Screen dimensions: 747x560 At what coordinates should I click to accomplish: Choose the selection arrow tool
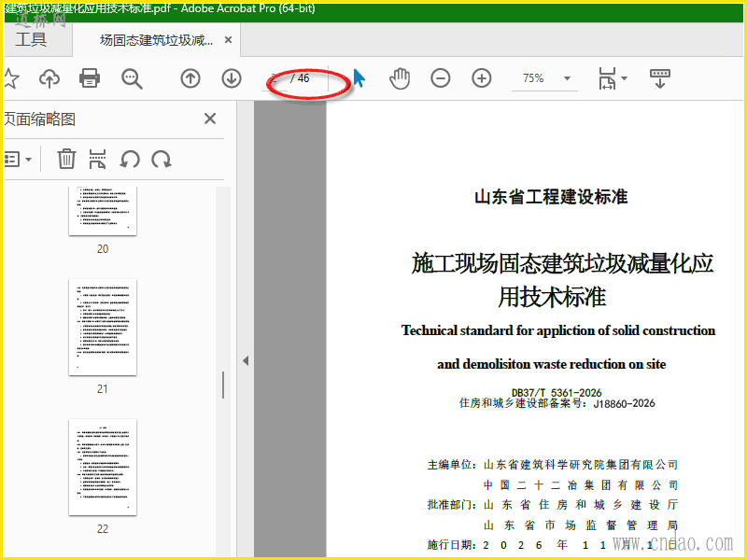[x=359, y=78]
